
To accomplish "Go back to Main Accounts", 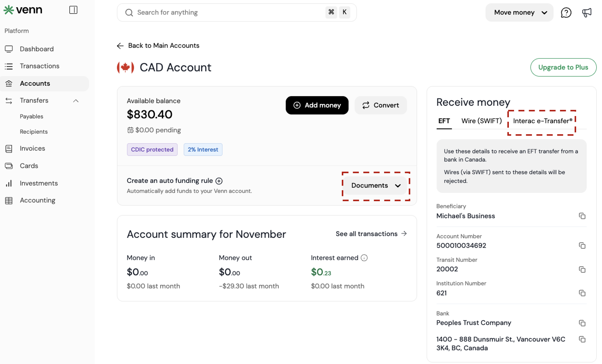I will point(158,46).
